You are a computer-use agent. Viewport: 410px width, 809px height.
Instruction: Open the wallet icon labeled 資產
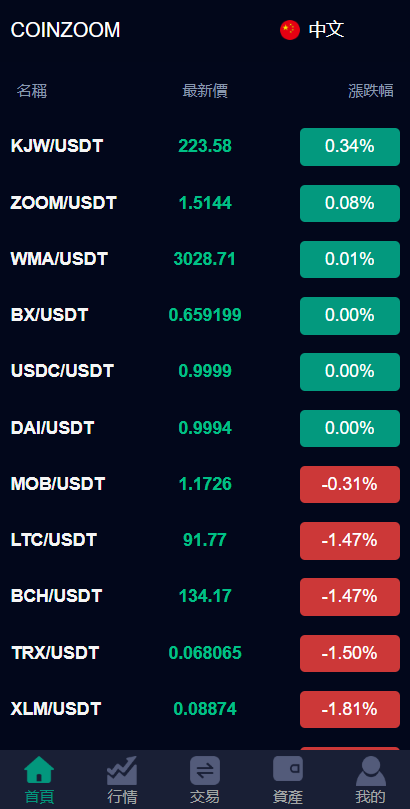[288, 769]
